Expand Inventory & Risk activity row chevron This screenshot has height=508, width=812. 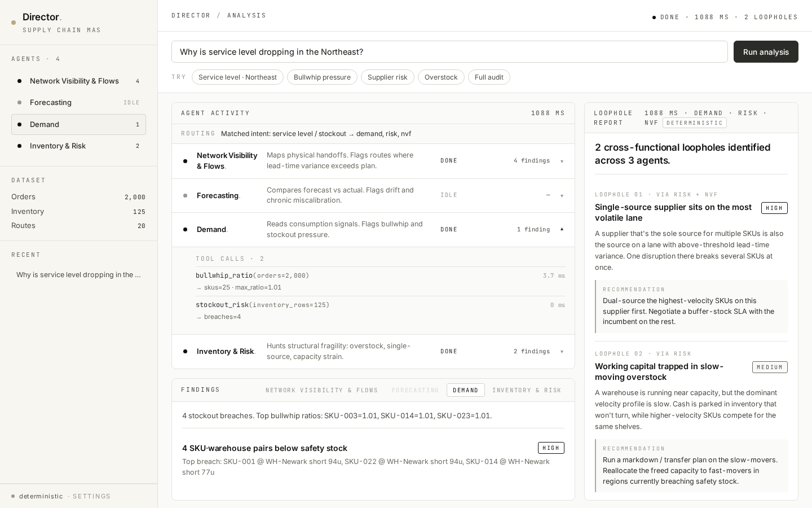pyautogui.click(x=562, y=352)
